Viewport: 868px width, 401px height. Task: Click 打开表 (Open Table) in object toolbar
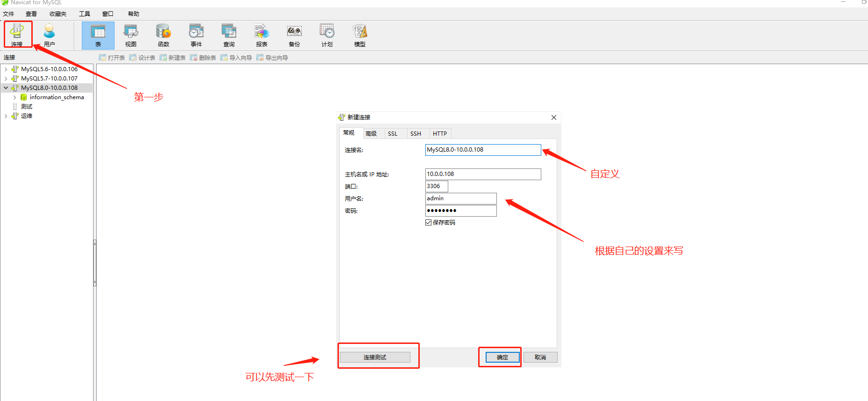(112, 58)
